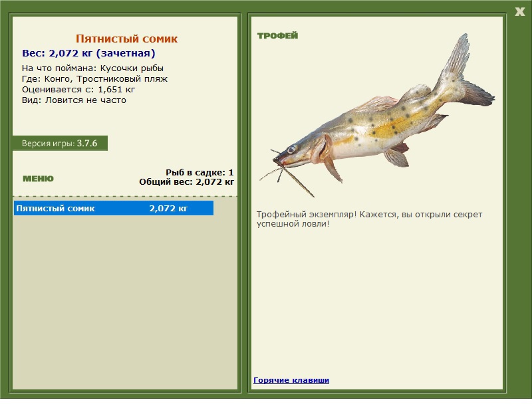532x408 pixels.
Task: Click the Трофейный экземпляр description text
Action: tap(369, 219)
